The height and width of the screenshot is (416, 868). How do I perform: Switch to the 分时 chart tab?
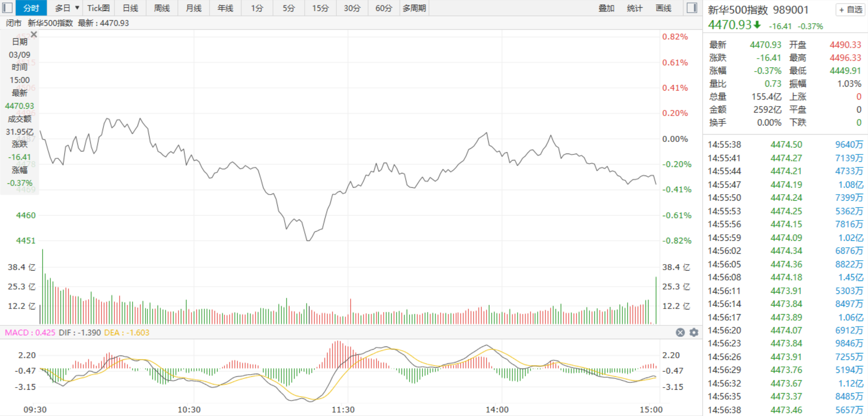tap(31, 8)
